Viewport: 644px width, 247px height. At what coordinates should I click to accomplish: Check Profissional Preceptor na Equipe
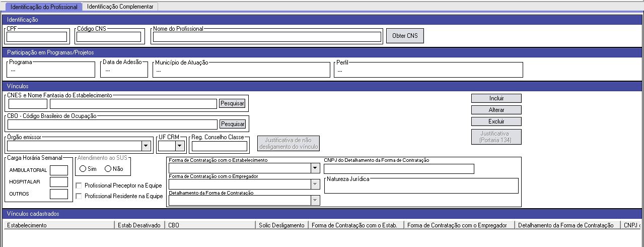click(x=79, y=186)
